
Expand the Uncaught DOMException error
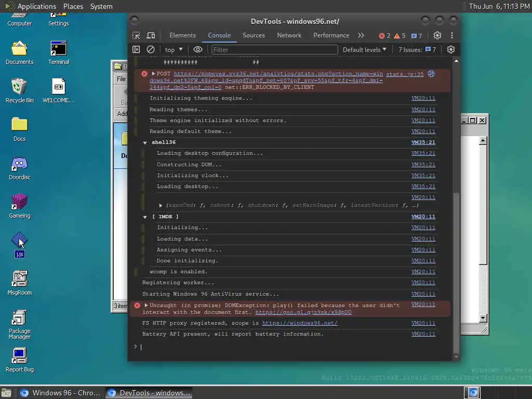[146, 305]
